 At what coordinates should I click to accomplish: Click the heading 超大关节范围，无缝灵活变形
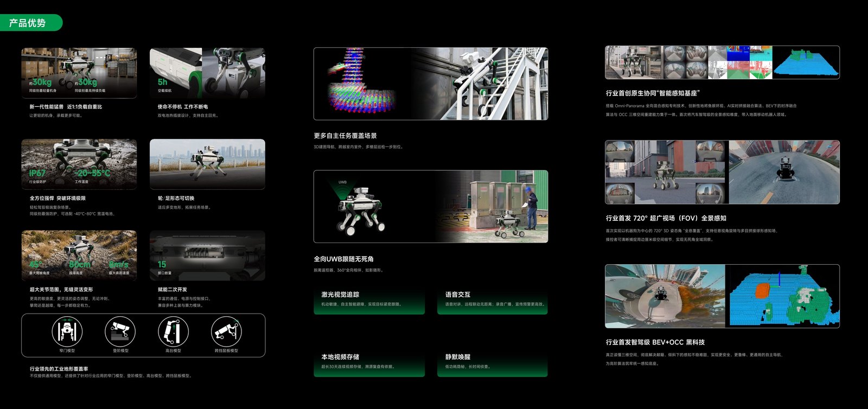[61, 290]
